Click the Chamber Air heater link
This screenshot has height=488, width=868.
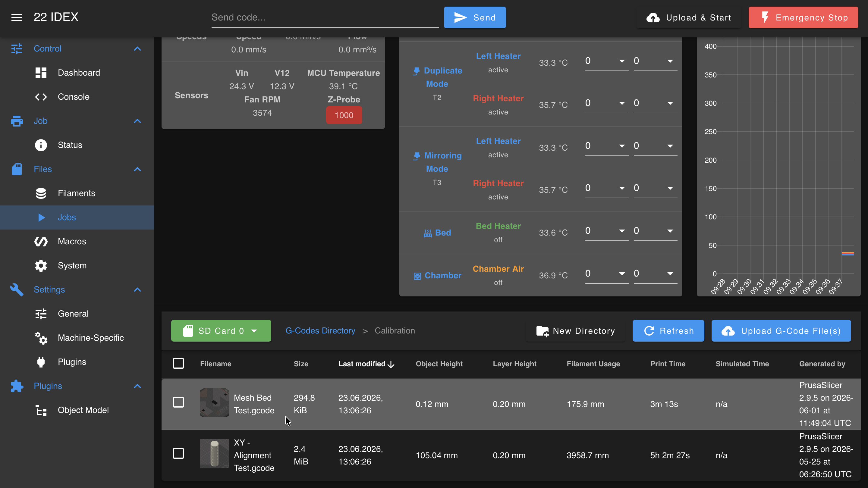(x=498, y=269)
